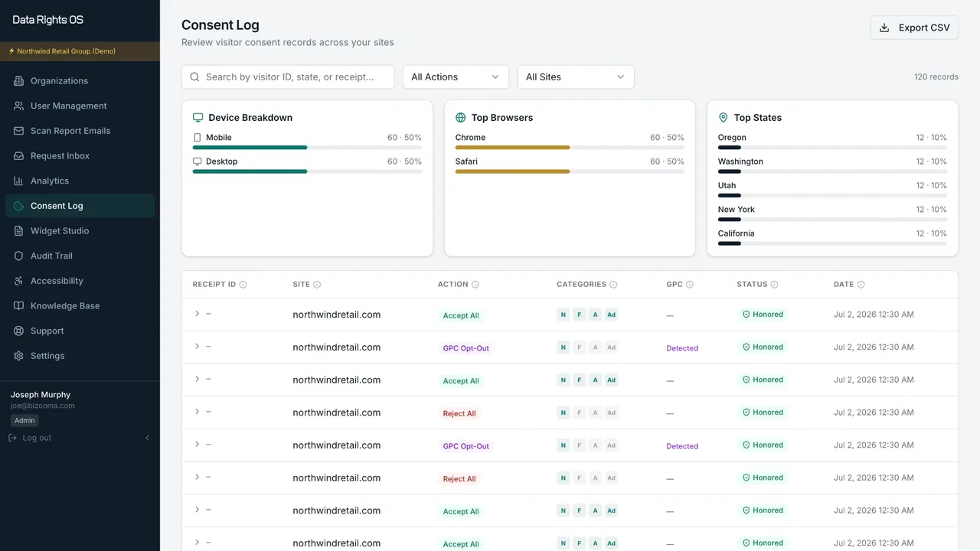Click the info icon beside GPC header
This screenshot has height=551, width=980.
[690, 285]
